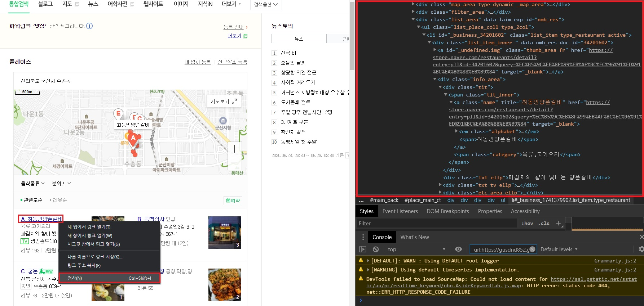Click the power link info icon
644x306 pixels.
pos(89,26)
